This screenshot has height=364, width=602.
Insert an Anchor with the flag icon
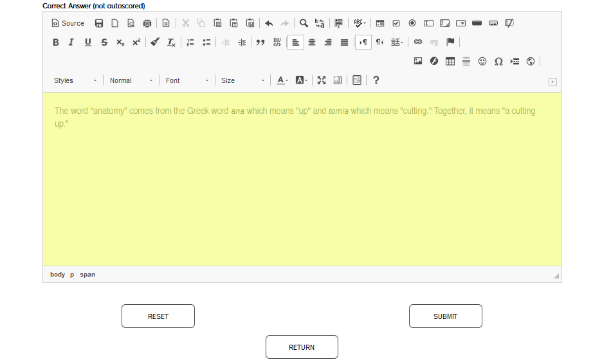[x=450, y=42]
